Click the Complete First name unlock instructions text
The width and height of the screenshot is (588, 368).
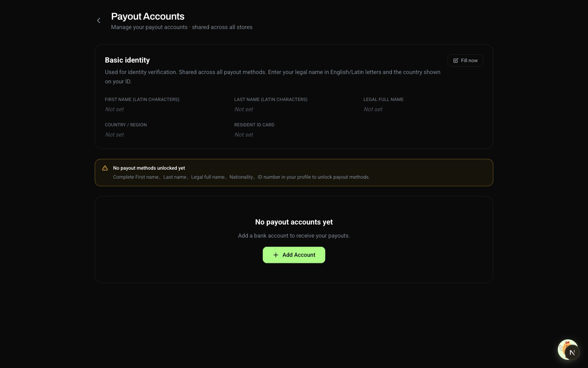[x=241, y=177]
